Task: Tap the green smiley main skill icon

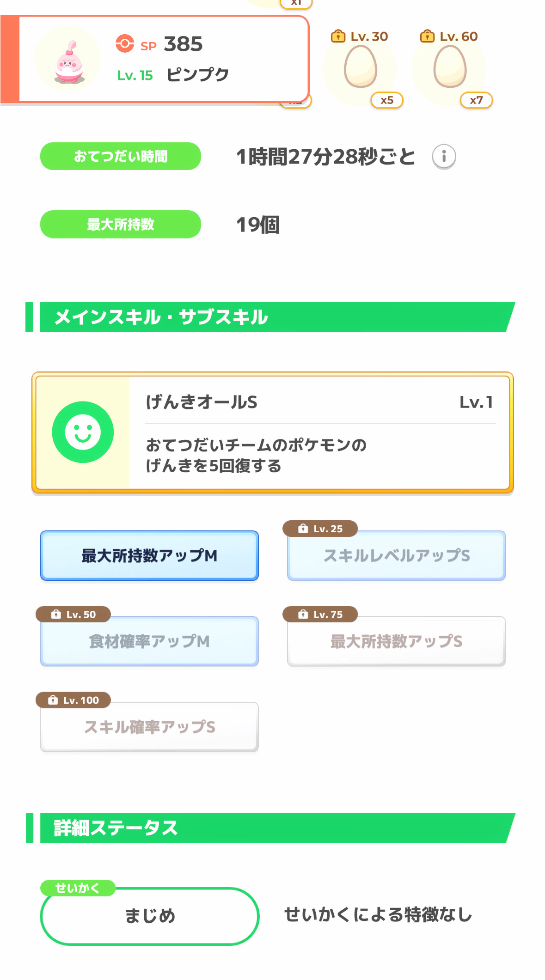Action: point(83,432)
